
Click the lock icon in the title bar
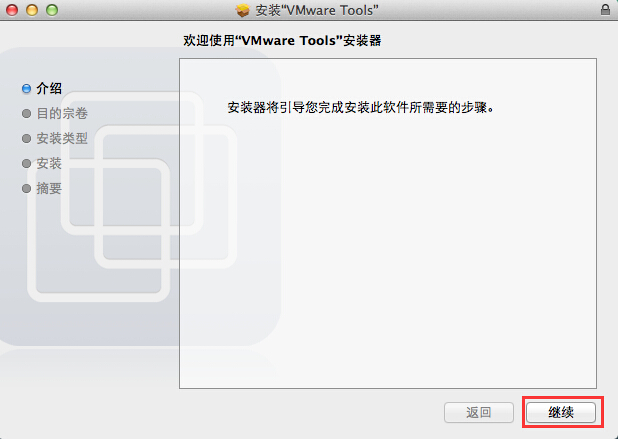(605, 9)
